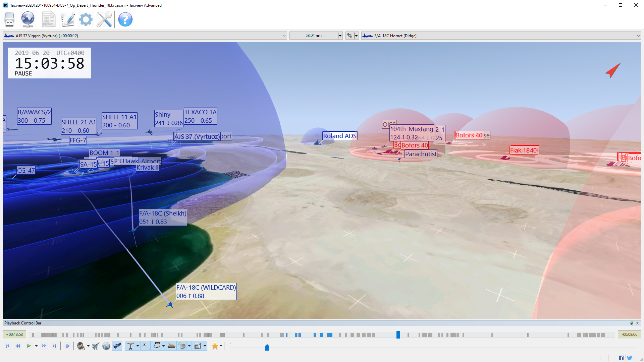Toggle the tank ground objects display

coord(171,346)
